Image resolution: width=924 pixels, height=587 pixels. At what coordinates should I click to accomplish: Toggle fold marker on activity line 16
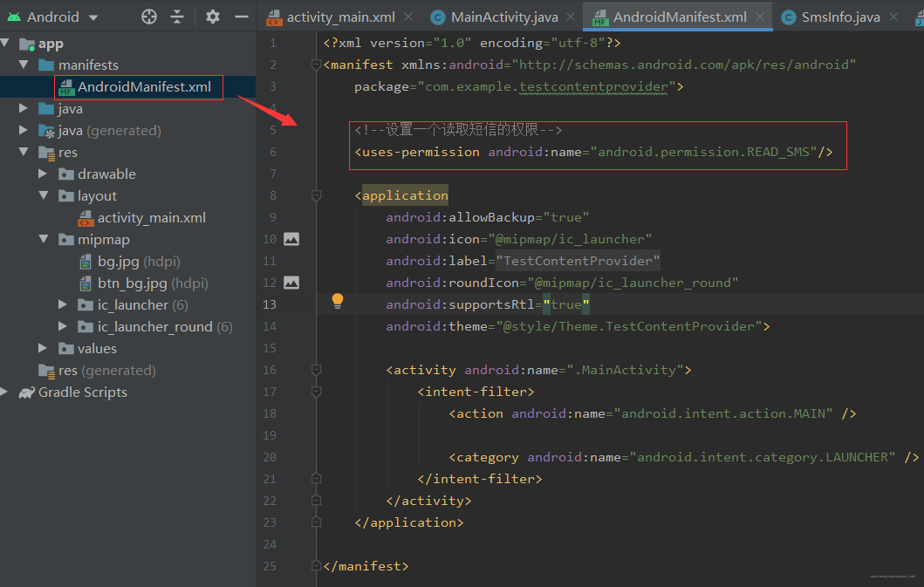tap(316, 370)
